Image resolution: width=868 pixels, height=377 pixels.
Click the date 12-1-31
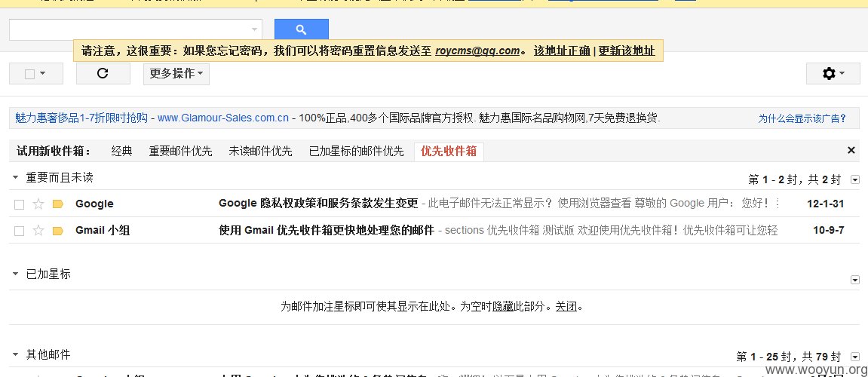tap(825, 204)
